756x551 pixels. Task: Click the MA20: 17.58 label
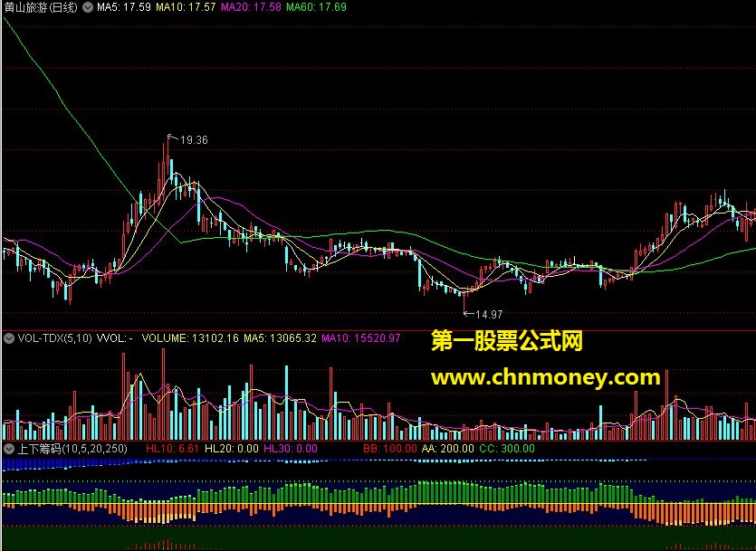click(251, 7)
